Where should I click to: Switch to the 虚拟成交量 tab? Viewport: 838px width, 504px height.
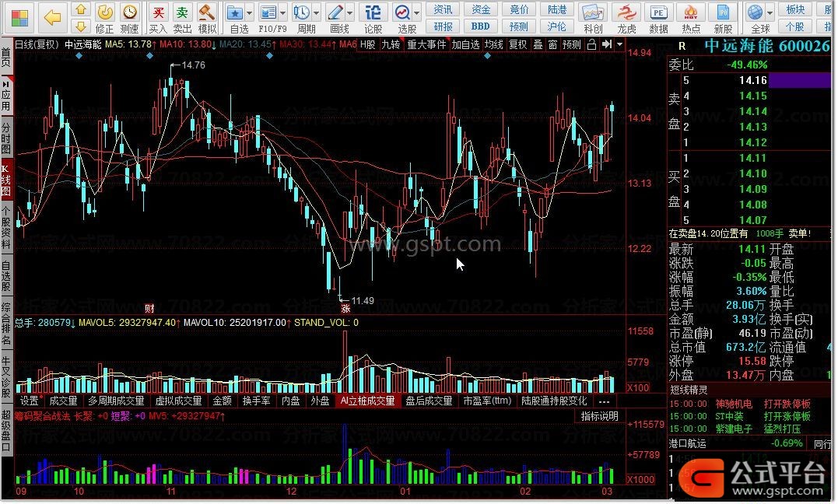[178, 401]
